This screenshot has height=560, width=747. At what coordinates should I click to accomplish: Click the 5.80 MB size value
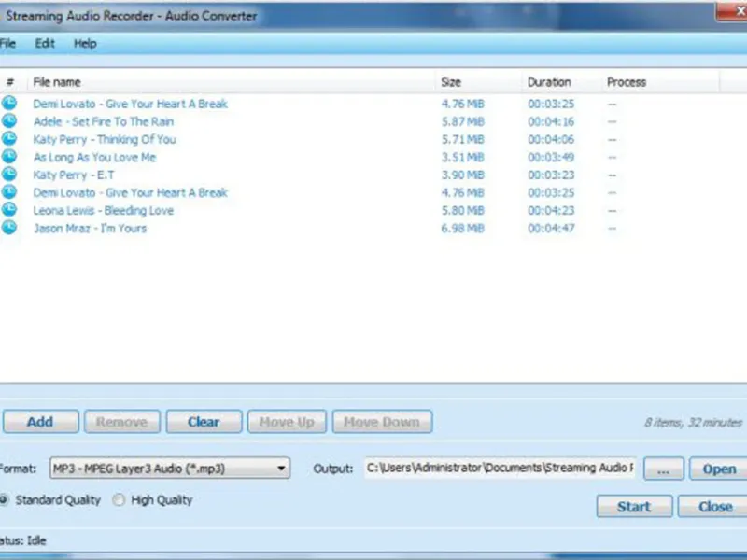click(462, 211)
